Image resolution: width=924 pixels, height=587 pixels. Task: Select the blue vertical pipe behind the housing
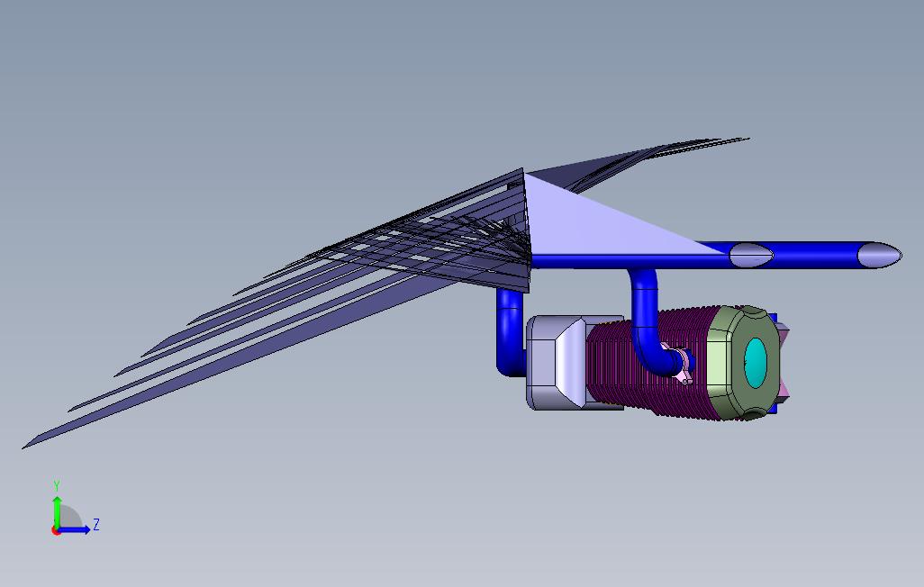tap(510, 333)
